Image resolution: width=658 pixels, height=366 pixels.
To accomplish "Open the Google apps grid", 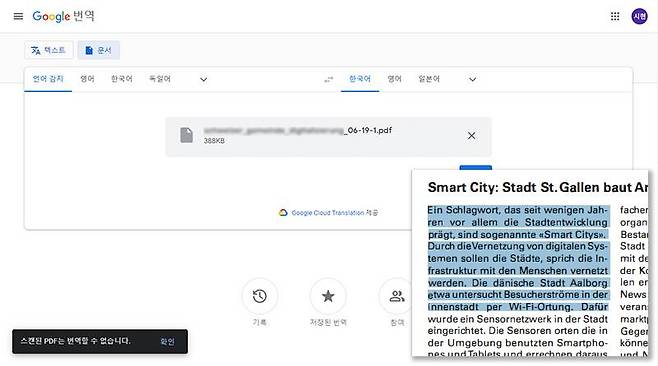I will (615, 16).
